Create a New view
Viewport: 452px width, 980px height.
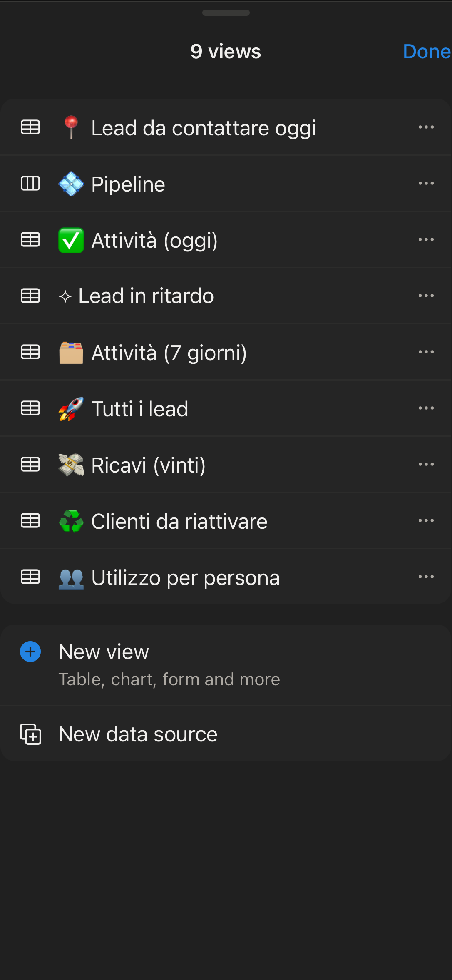point(104,652)
